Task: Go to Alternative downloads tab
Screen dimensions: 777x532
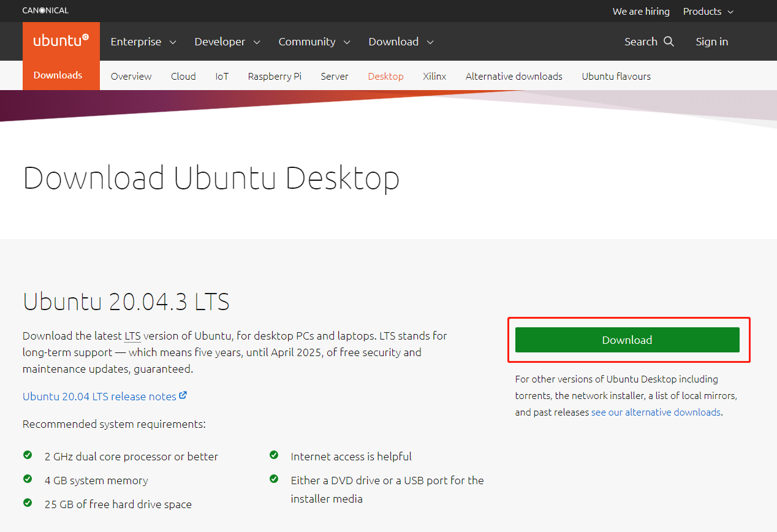Action: point(514,76)
